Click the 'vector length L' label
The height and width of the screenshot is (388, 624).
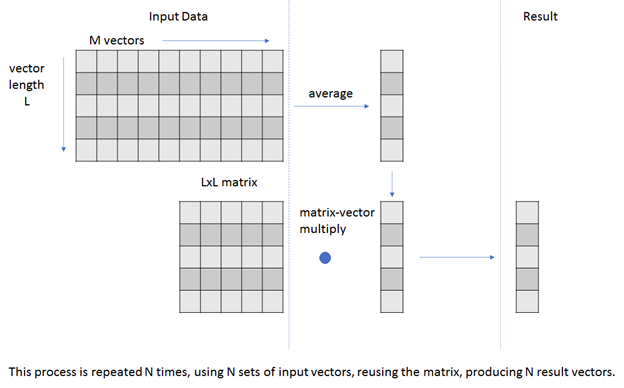(27, 84)
